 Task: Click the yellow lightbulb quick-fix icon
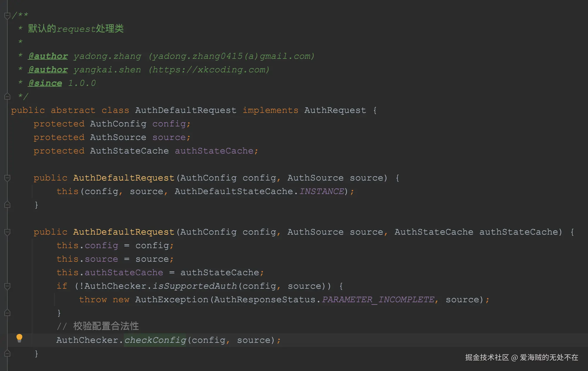coord(19,338)
